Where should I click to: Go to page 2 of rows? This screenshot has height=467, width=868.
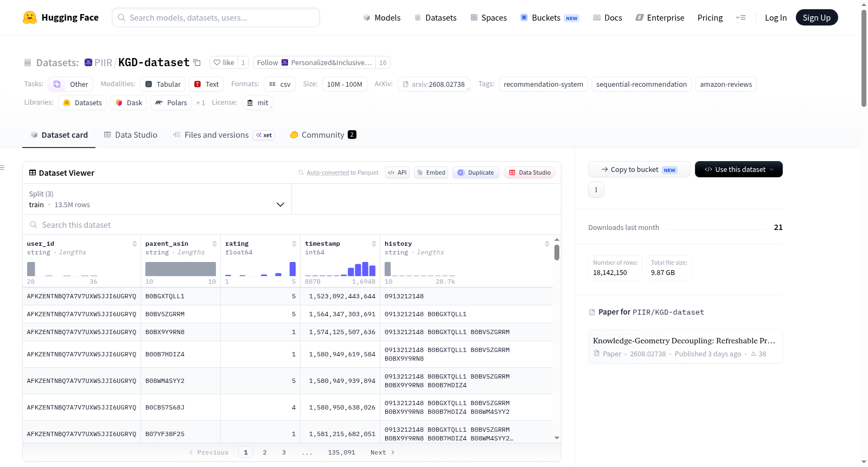tap(265, 452)
